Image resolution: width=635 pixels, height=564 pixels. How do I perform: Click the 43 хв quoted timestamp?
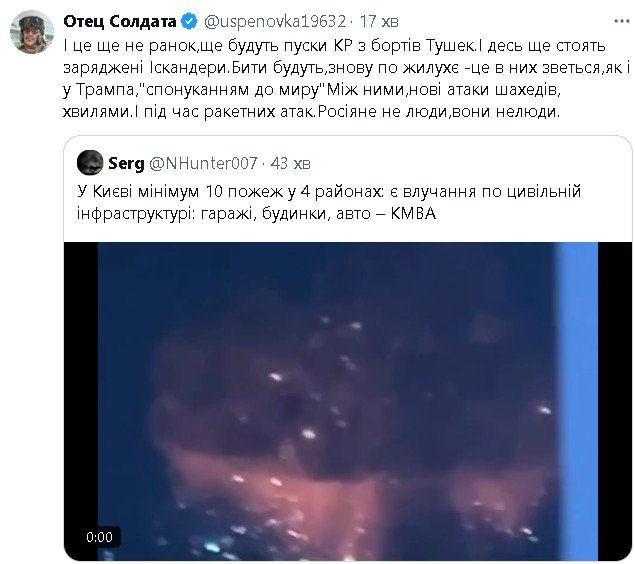coord(290,163)
